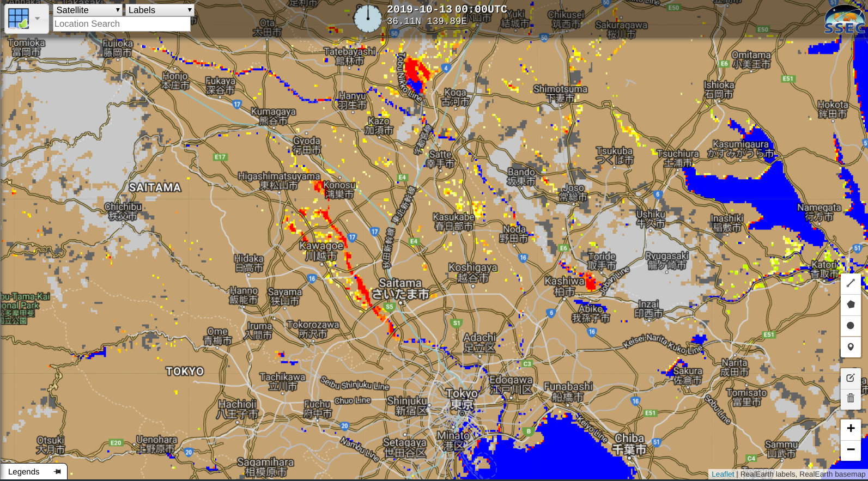This screenshot has width=868, height=481.
Task: Click the Tsuchiura city map label
Action: point(678,158)
